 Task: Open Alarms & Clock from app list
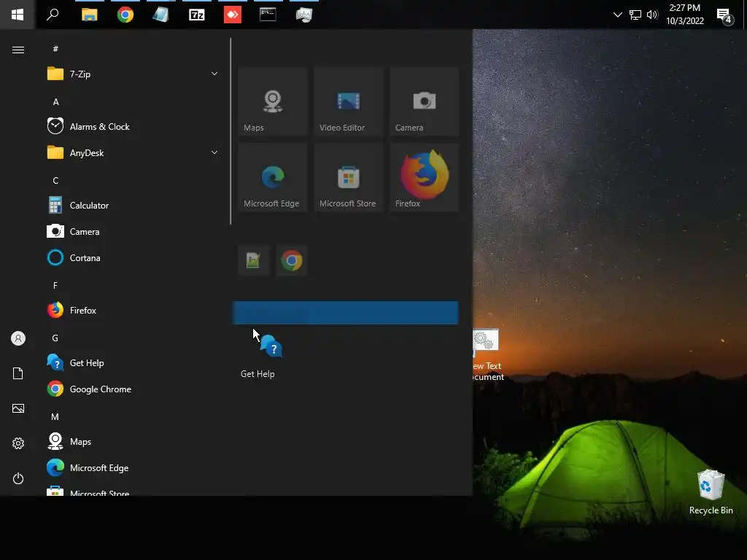pyautogui.click(x=132, y=127)
